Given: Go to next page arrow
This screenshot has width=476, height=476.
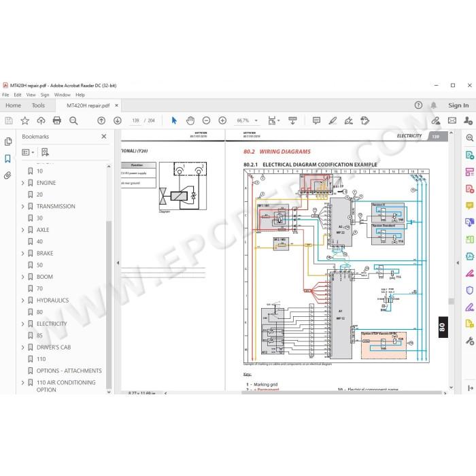Looking at the screenshot, I should 118,120.
